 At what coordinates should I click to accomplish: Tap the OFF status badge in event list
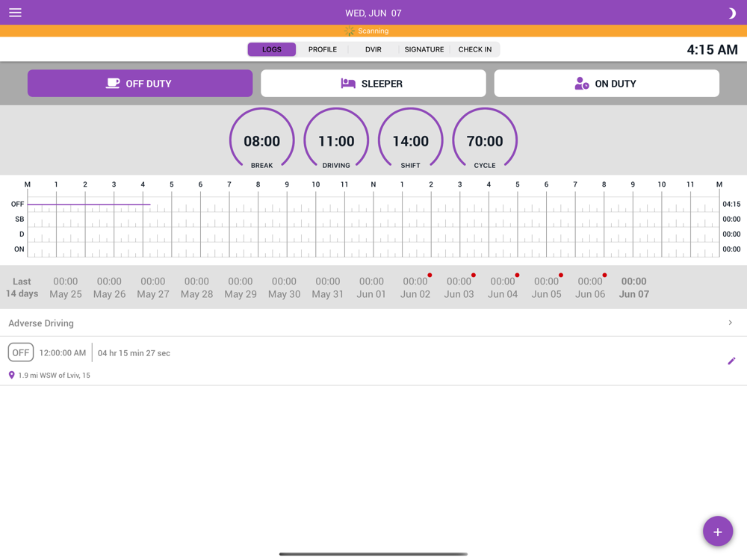tap(21, 352)
